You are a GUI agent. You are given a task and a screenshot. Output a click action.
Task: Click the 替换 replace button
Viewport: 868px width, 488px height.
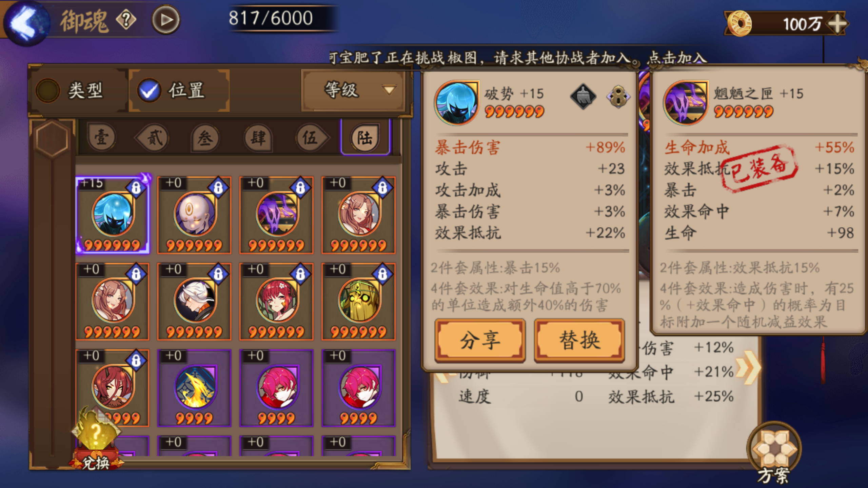[x=579, y=340]
